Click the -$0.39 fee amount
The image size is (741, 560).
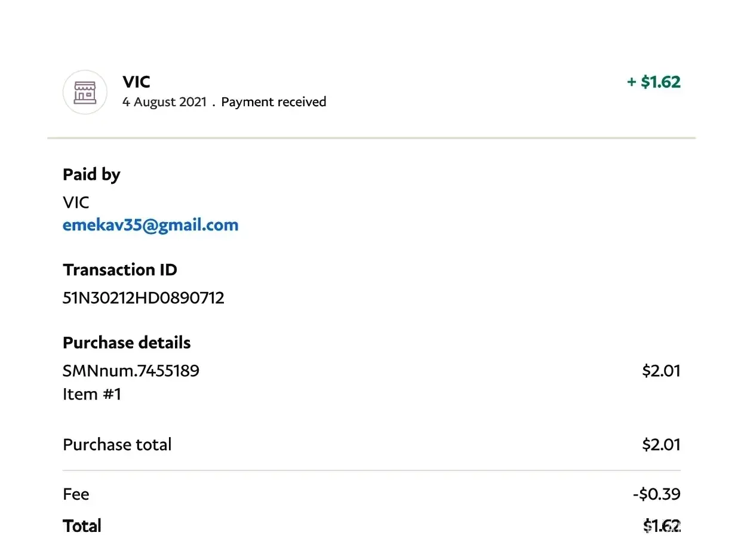point(656,494)
